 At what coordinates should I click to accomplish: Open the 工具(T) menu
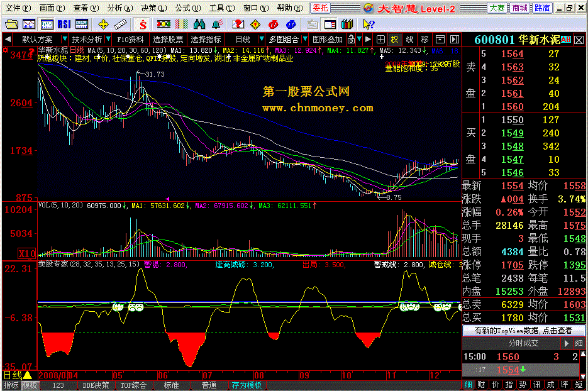(x=222, y=8)
